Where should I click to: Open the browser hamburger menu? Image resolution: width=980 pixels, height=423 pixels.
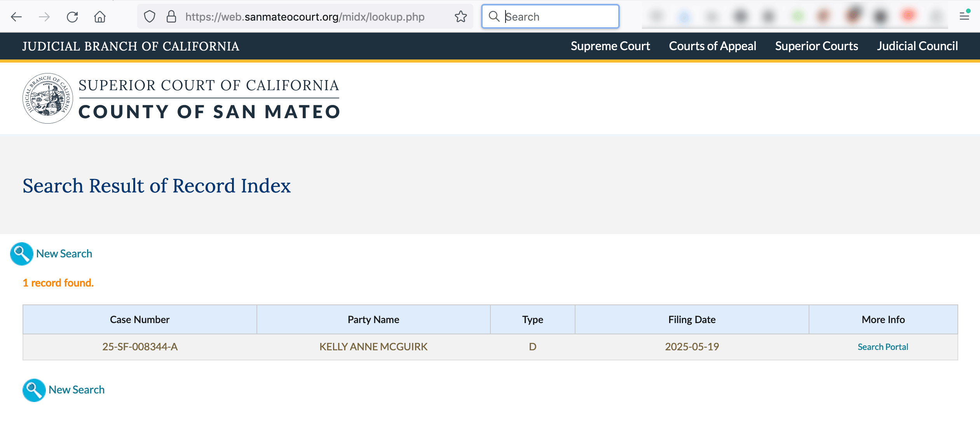(964, 16)
